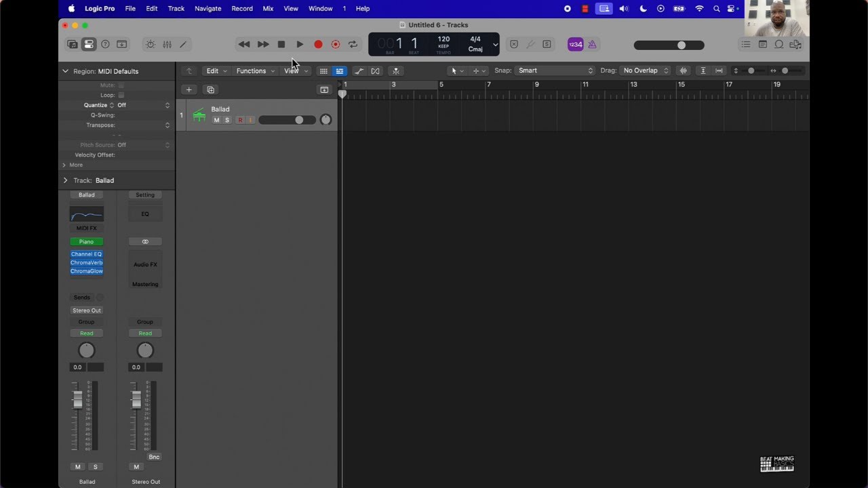Collapse the Region MIDI Defaults section
The image size is (868, 488).
pyautogui.click(x=65, y=71)
